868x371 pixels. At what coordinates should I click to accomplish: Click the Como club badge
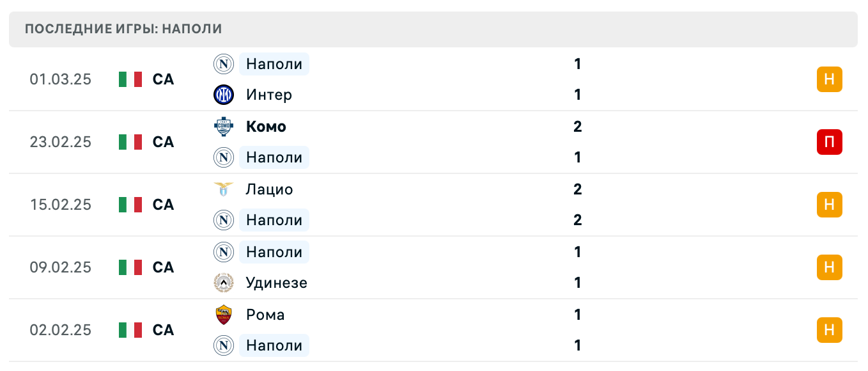click(x=224, y=127)
